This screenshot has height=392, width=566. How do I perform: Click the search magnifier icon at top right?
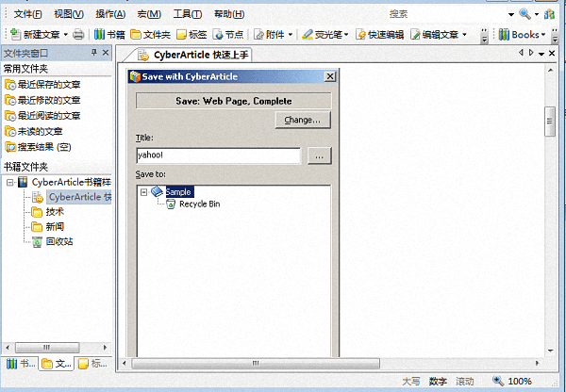524,14
